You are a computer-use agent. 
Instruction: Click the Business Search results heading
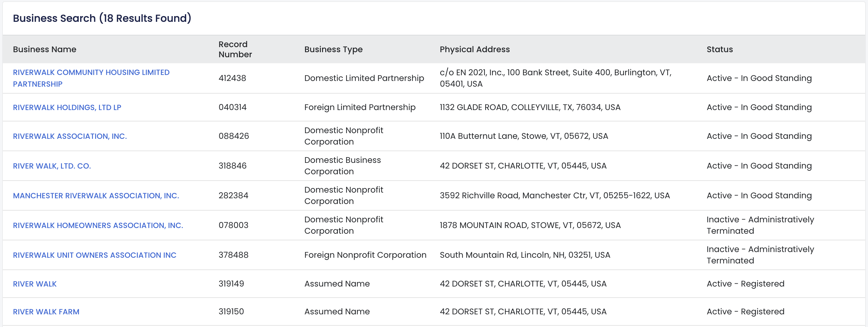(x=102, y=18)
